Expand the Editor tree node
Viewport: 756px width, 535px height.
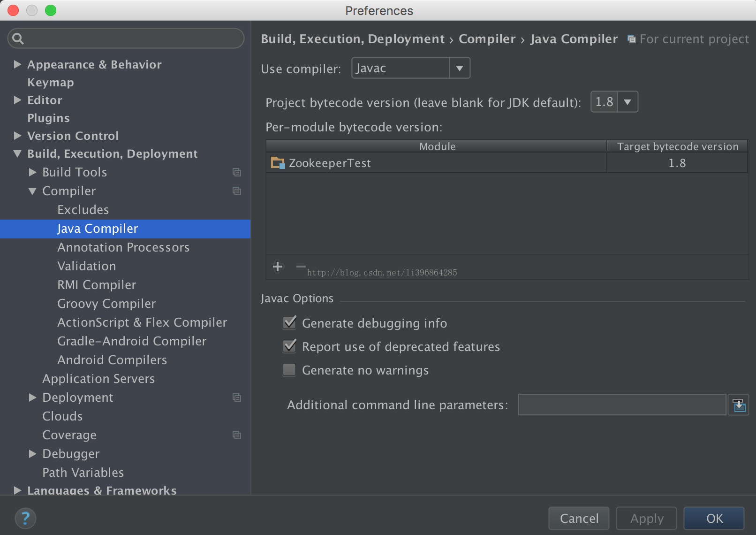click(x=17, y=100)
